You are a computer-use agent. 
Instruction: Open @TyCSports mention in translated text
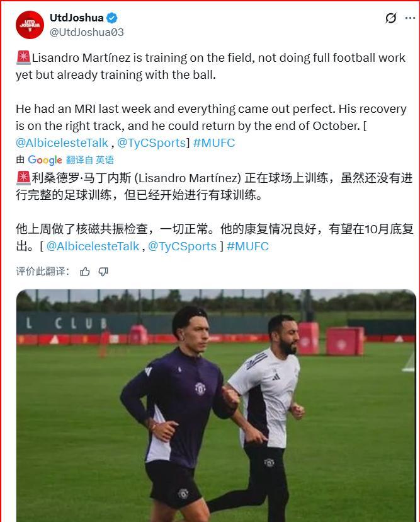[182, 246]
